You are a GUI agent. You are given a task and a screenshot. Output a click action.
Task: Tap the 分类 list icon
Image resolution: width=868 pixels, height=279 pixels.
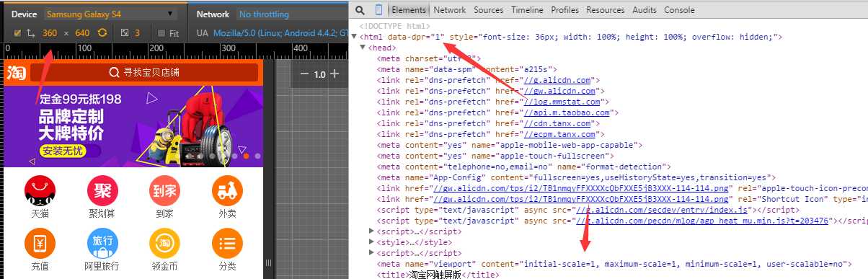227,244
